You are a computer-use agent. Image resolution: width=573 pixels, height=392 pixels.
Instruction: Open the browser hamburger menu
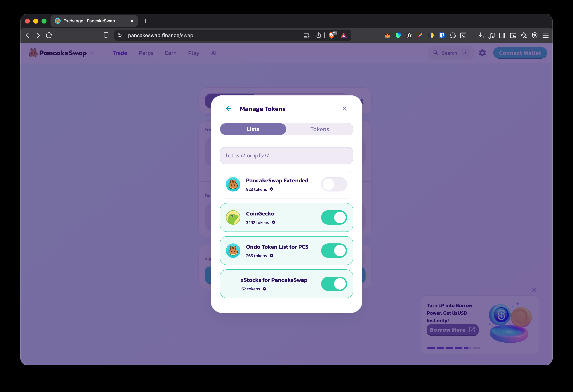point(546,36)
